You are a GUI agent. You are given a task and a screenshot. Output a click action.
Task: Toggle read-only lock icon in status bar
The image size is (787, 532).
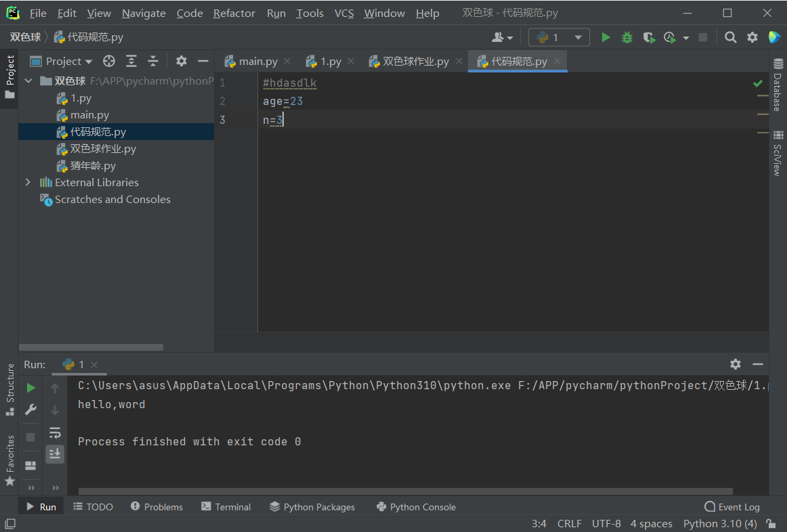click(x=771, y=524)
